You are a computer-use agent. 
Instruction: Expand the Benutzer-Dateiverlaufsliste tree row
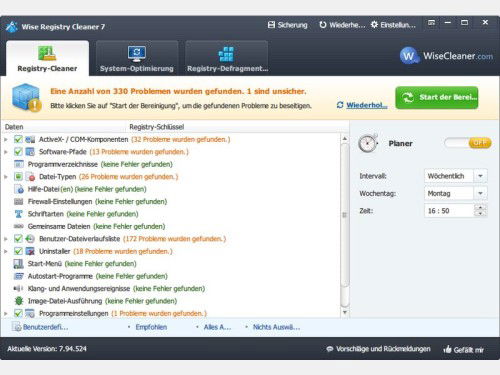[5, 239]
